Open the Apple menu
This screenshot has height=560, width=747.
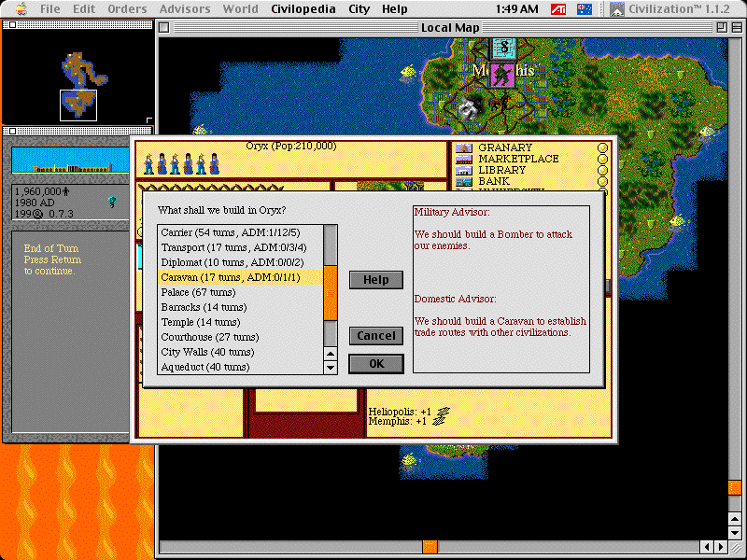click(x=20, y=8)
